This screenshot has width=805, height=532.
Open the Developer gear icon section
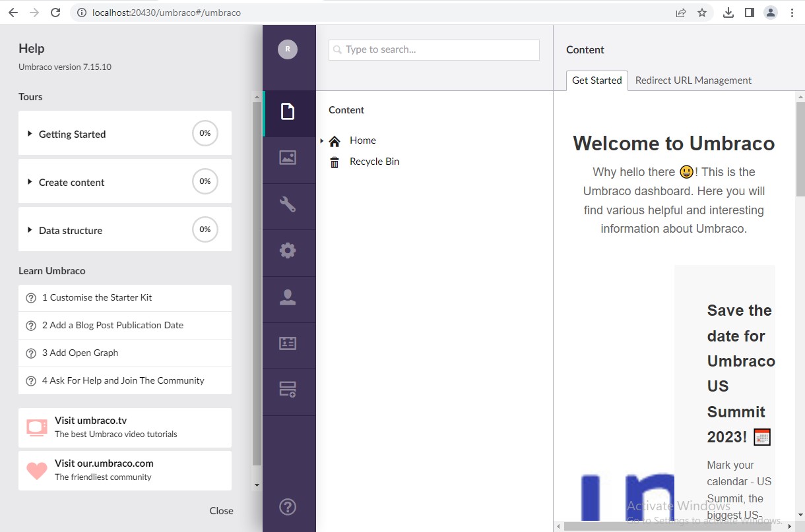point(288,251)
